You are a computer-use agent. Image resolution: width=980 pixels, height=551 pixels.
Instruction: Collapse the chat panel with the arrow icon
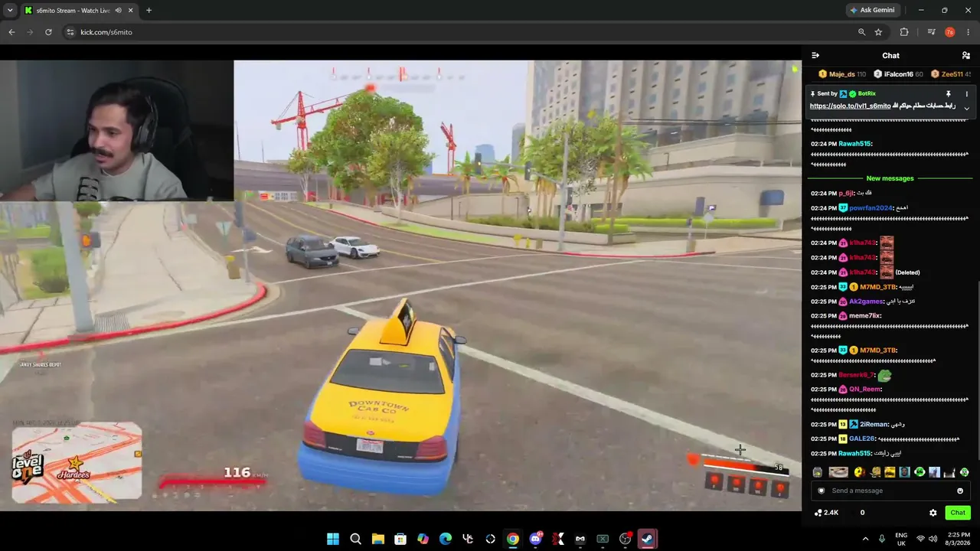click(815, 55)
